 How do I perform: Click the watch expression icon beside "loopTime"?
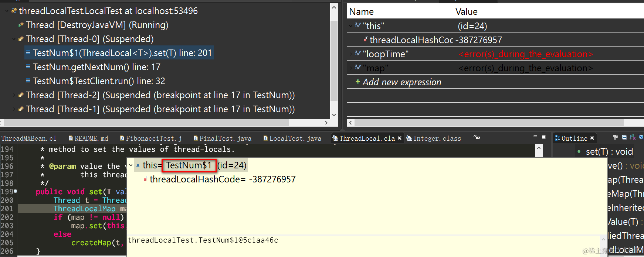pyautogui.click(x=358, y=54)
